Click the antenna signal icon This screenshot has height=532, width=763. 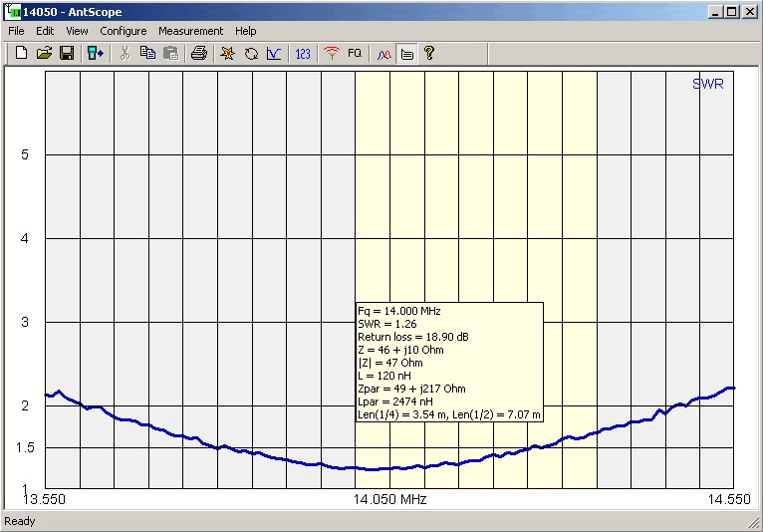click(x=332, y=54)
